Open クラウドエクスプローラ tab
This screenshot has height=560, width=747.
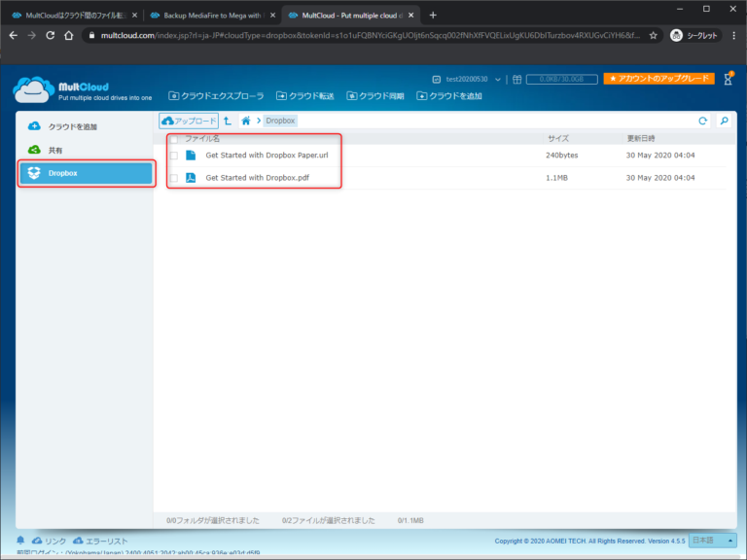(x=216, y=96)
